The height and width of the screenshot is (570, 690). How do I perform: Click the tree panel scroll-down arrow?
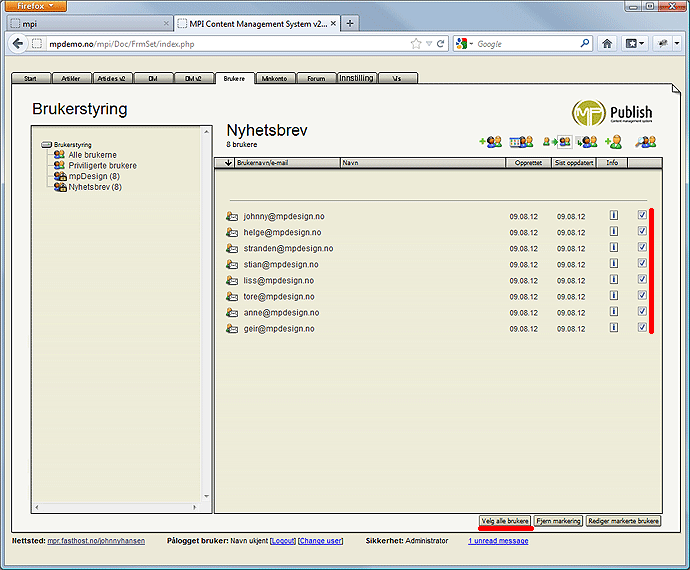(206, 496)
